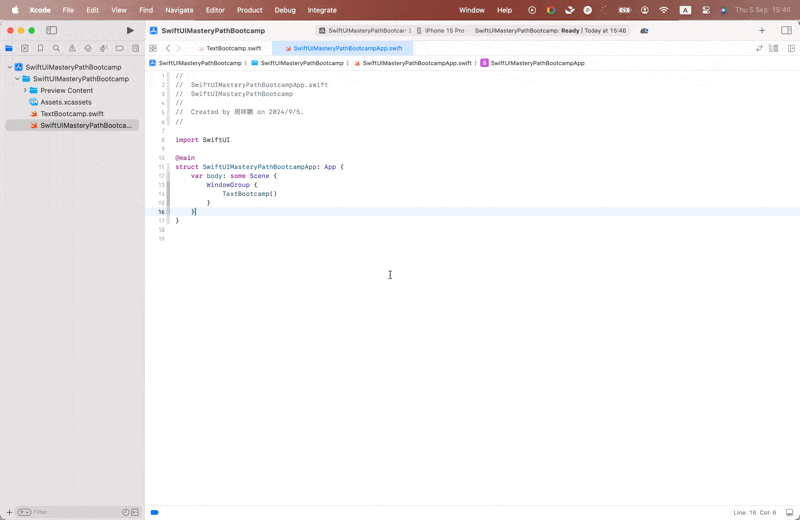Toggle the right inspector panel
The image size is (800, 520).
tap(786, 31)
